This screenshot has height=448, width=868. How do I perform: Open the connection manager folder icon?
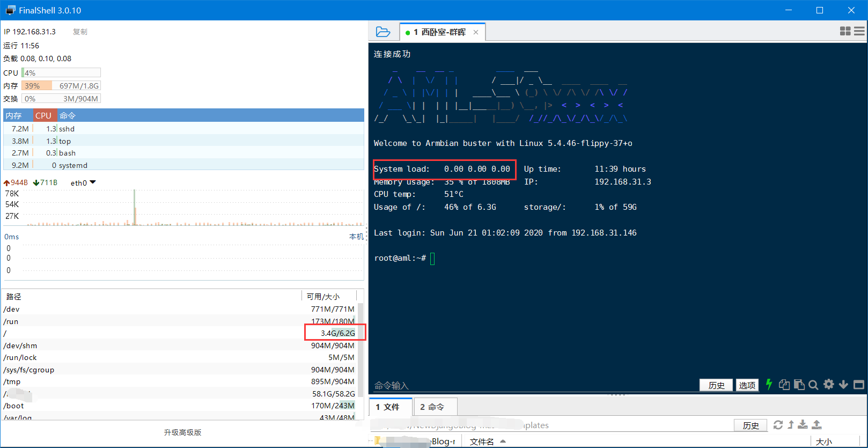click(x=383, y=32)
